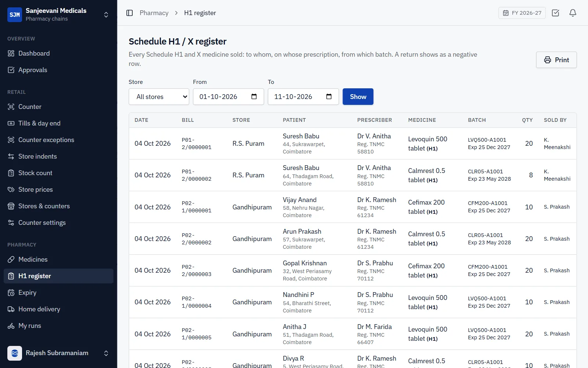The image size is (588, 368).
Task: Toggle the sidebar panel icon
Action: pyautogui.click(x=129, y=13)
